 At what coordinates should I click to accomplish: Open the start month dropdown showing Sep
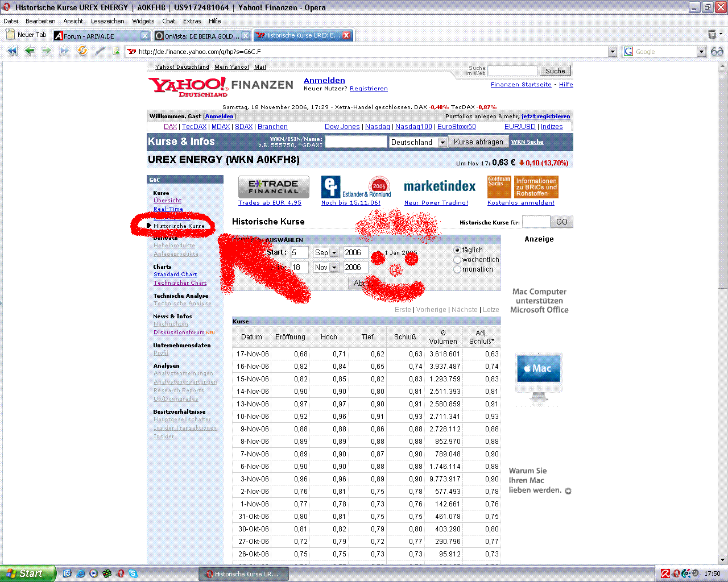326,252
